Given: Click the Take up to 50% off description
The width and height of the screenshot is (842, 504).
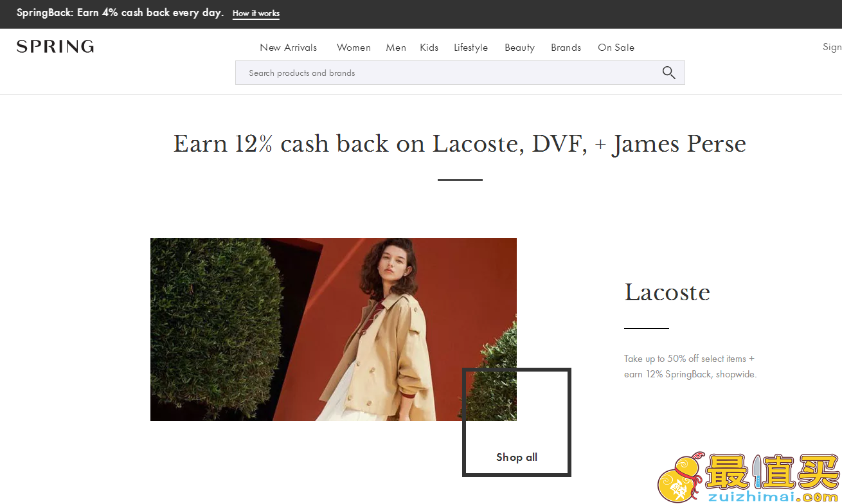Looking at the screenshot, I should 690,366.
